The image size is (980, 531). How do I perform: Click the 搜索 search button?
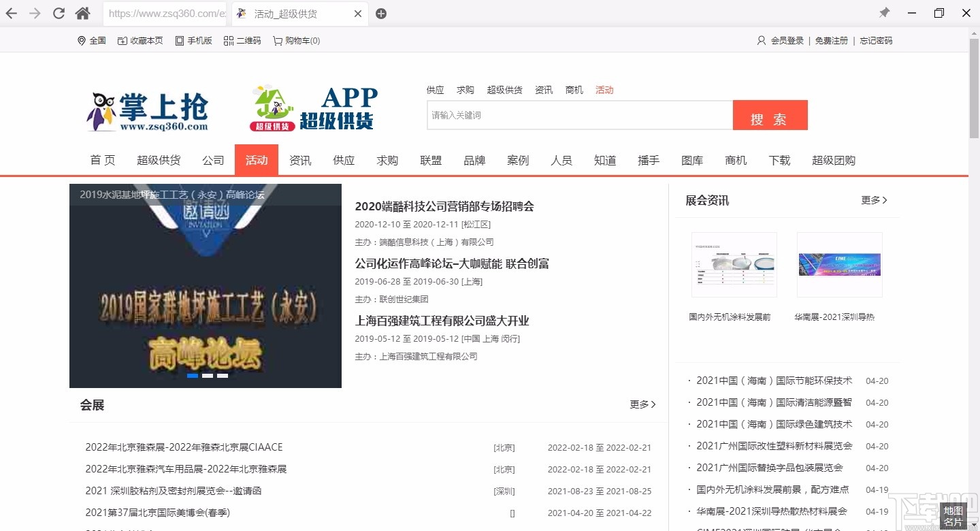[770, 115]
